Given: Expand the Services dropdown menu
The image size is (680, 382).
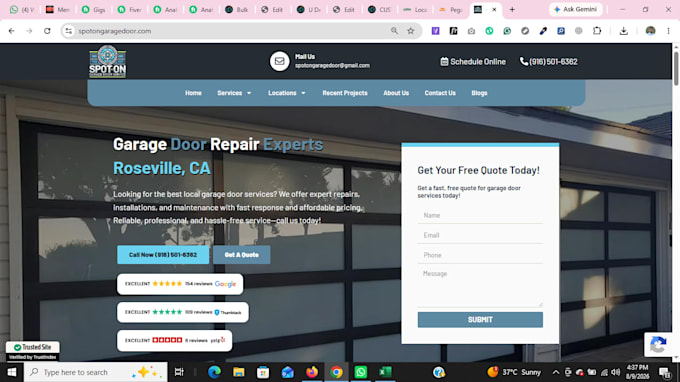Looking at the screenshot, I should [234, 93].
